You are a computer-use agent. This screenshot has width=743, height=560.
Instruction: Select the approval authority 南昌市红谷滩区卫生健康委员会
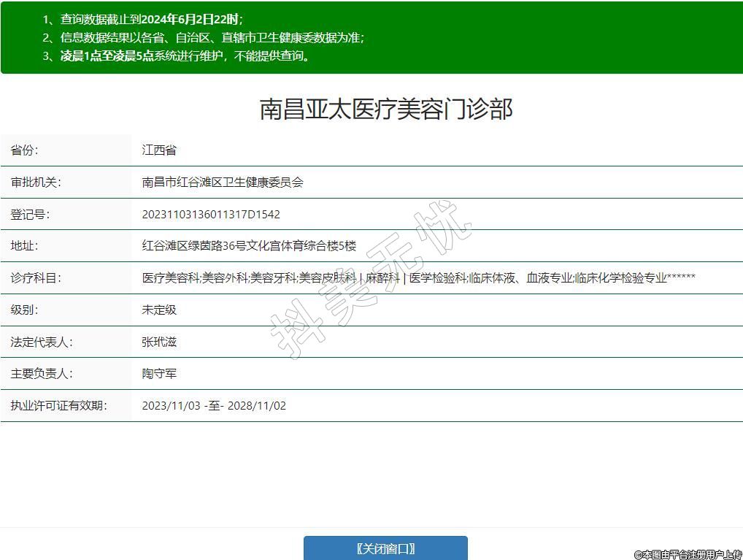[222, 183]
